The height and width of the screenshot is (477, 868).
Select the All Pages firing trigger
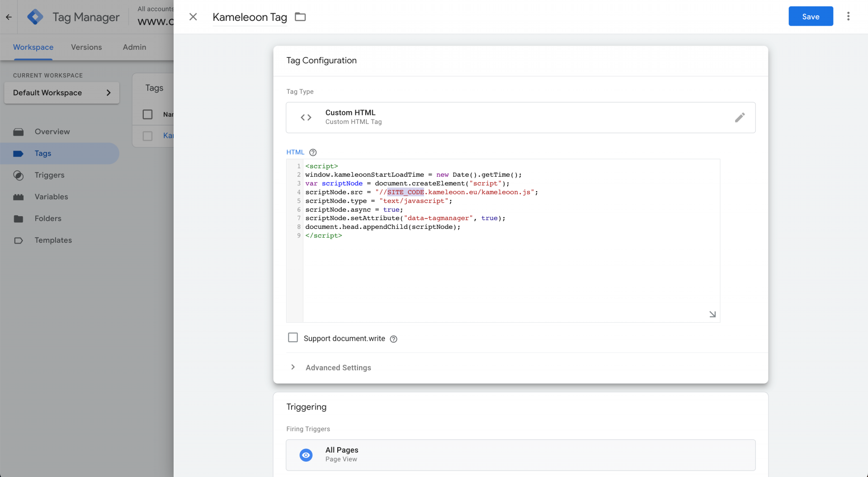coord(520,455)
